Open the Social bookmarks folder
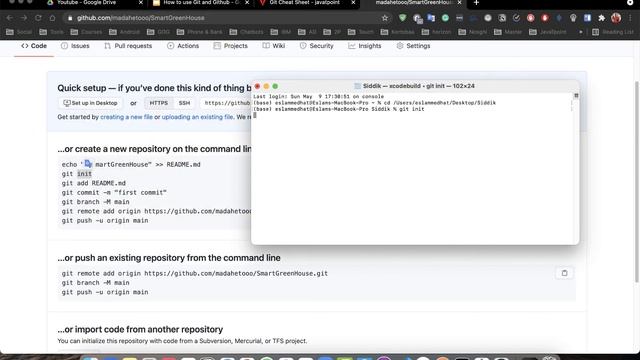 tap(19, 32)
